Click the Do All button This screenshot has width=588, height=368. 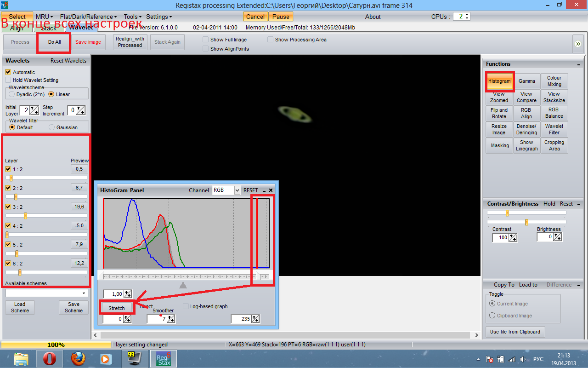54,42
